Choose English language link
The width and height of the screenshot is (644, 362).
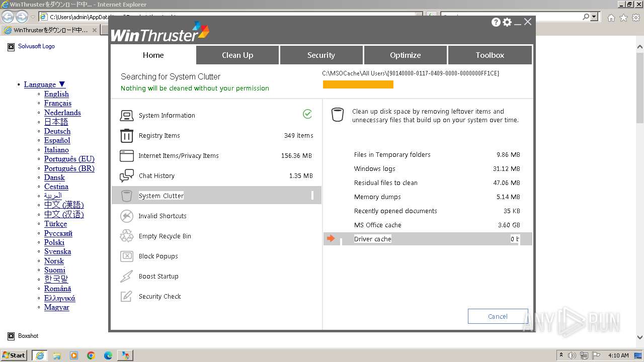56,94
